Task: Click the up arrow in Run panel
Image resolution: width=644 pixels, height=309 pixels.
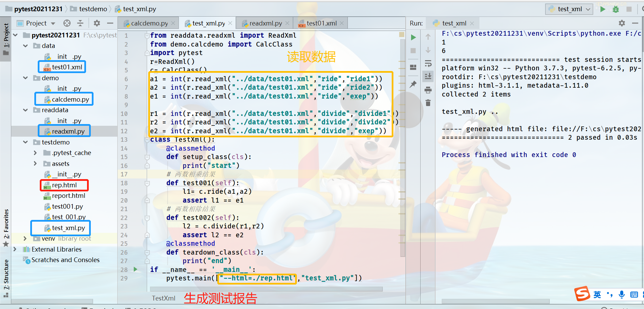Action: 428,37
